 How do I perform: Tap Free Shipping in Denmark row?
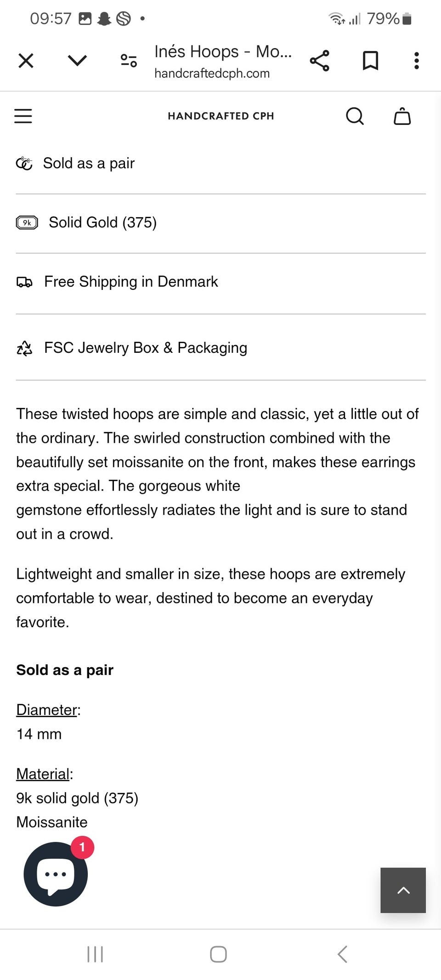point(131,282)
